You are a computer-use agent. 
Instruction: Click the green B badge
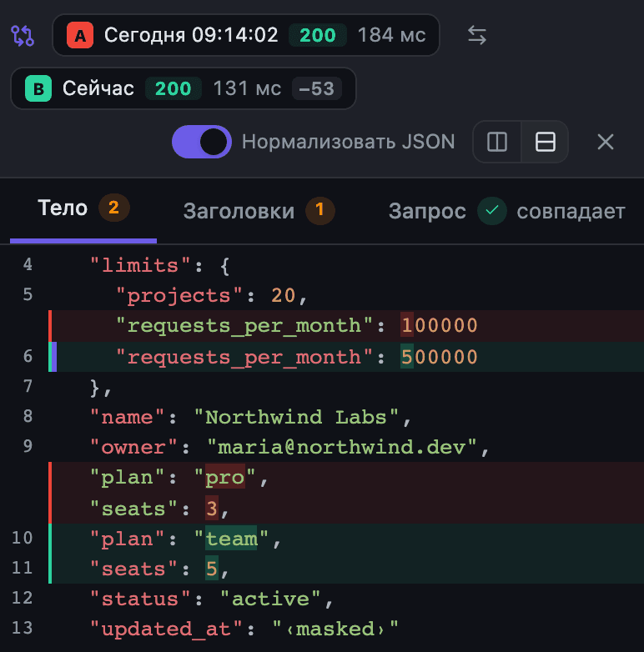pos(38,88)
